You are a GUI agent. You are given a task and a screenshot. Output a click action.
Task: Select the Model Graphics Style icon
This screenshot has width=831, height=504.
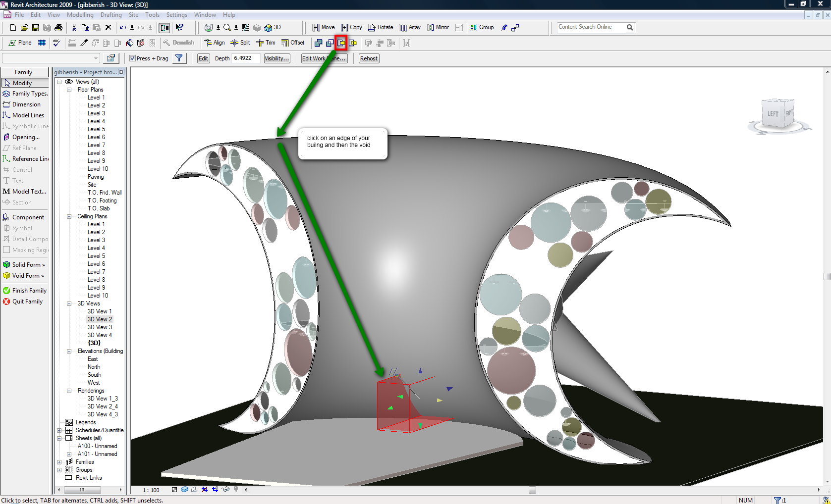pos(184,490)
